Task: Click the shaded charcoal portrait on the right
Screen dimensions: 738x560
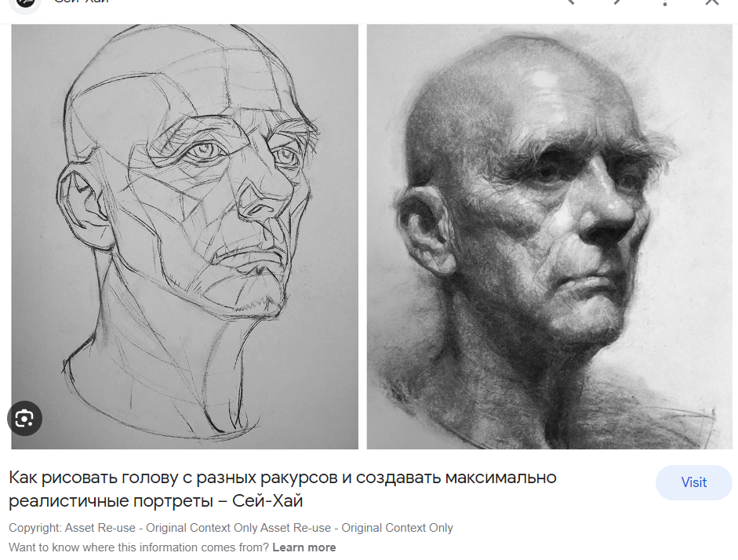Action: [x=549, y=236]
